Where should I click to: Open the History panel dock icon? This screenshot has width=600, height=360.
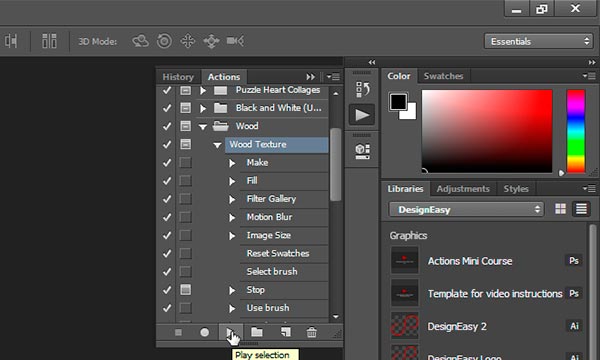pyautogui.click(x=362, y=89)
